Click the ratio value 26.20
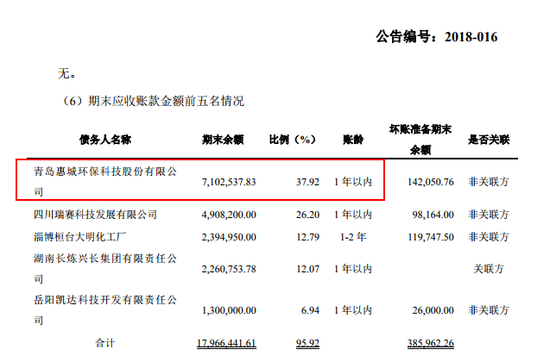This screenshot has width=550, height=362. pos(308,214)
